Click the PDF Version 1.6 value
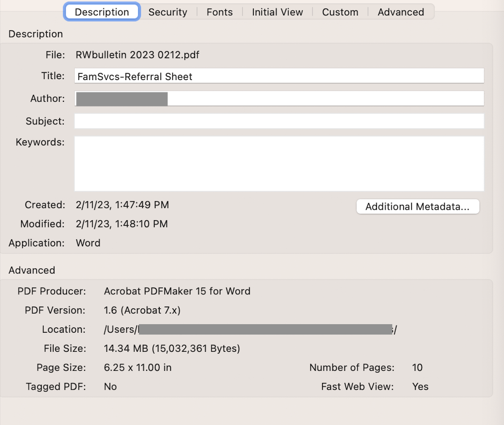504x425 pixels. 142,310
